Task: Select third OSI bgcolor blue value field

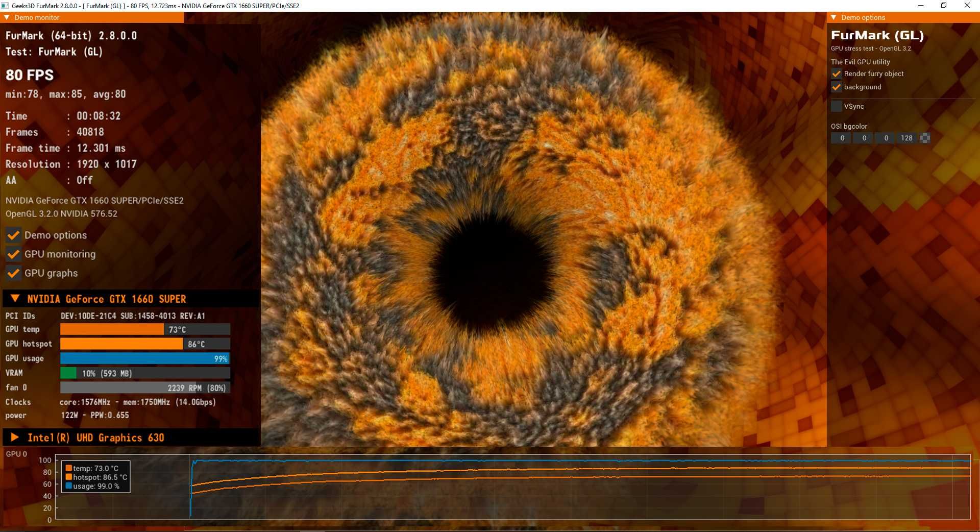Action: coord(886,138)
